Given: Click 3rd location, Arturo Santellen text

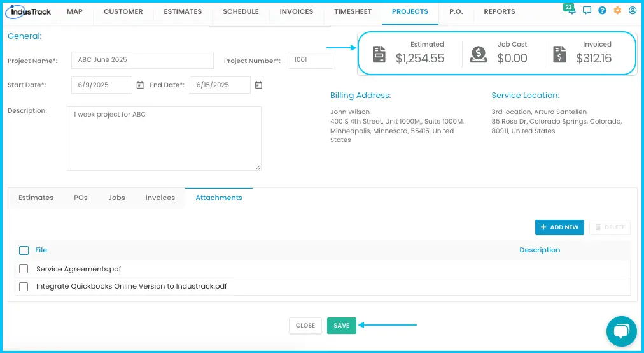Looking at the screenshot, I should point(539,112).
